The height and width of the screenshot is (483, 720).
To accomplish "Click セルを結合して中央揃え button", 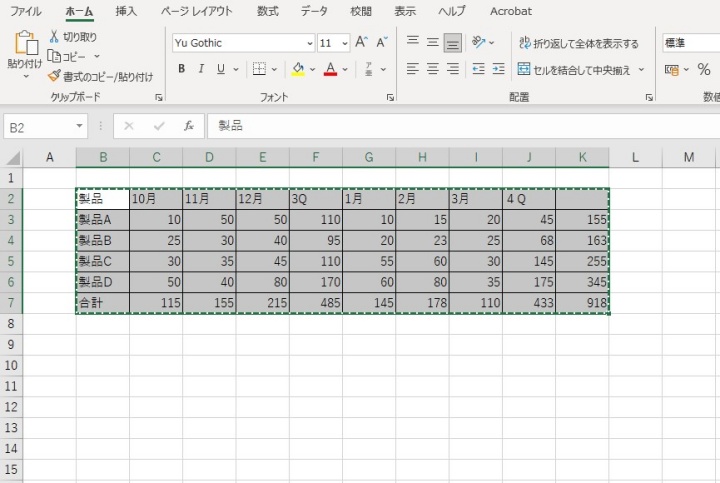I will [x=574, y=69].
